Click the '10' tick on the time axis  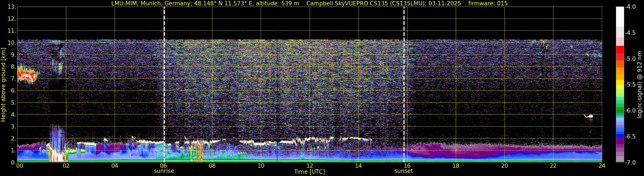261,166
